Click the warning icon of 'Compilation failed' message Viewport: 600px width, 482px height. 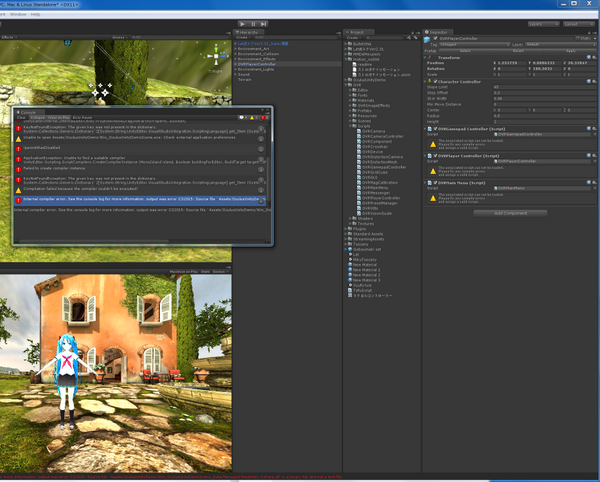(18, 190)
